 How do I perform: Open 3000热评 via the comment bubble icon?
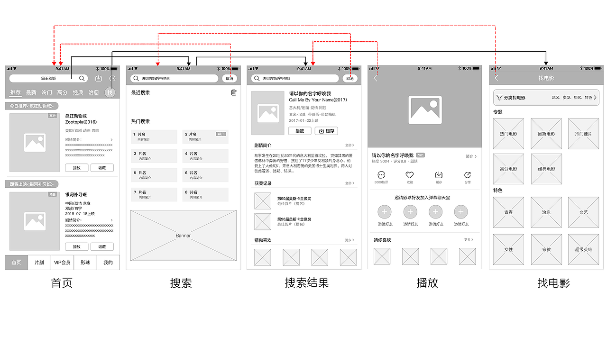coord(381,175)
